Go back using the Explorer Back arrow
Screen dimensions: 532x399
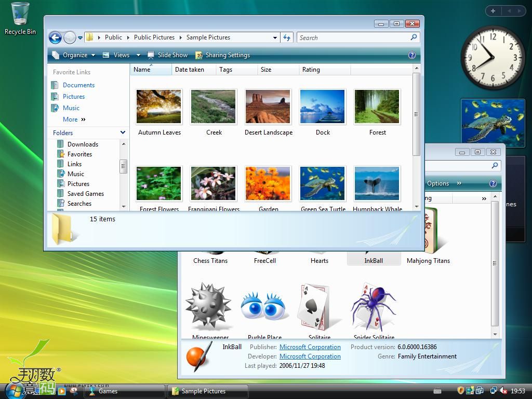click(55, 37)
